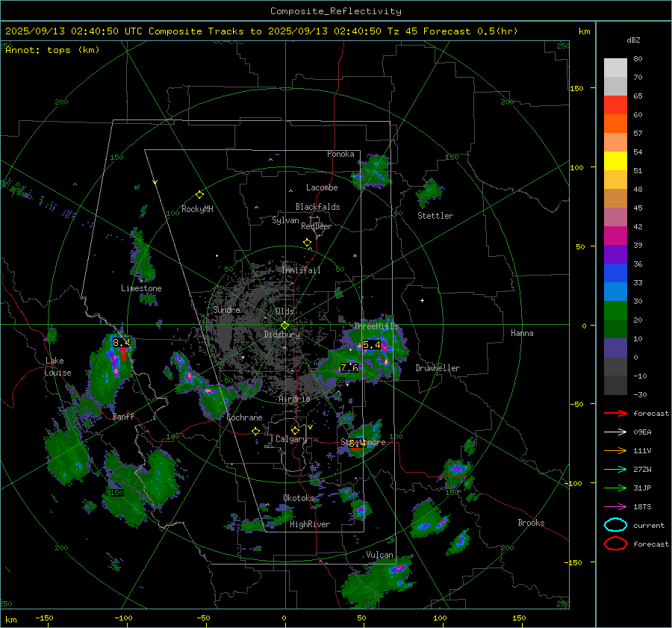
Task: Click the yellow diamond marker beside RockyMH
Action: [199, 195]
